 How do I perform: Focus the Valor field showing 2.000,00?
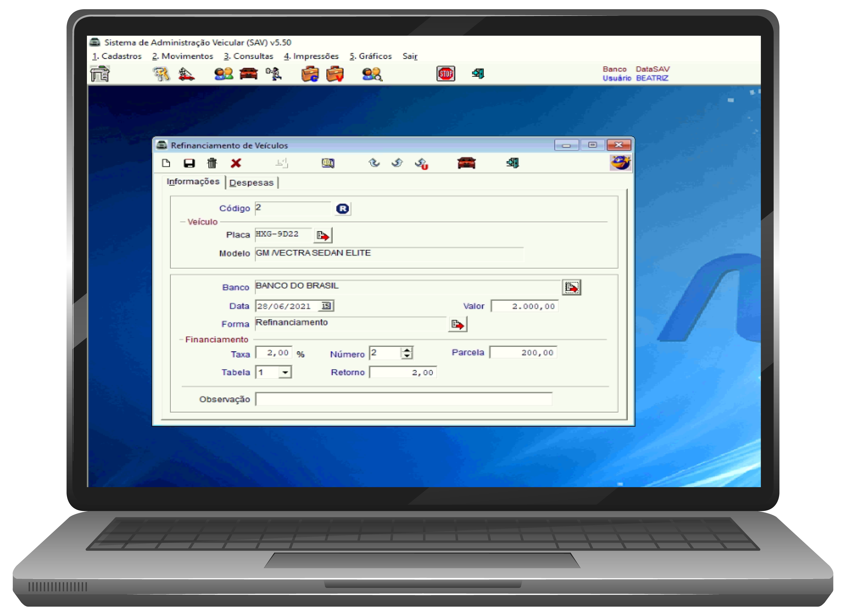[x=524, y=306]
